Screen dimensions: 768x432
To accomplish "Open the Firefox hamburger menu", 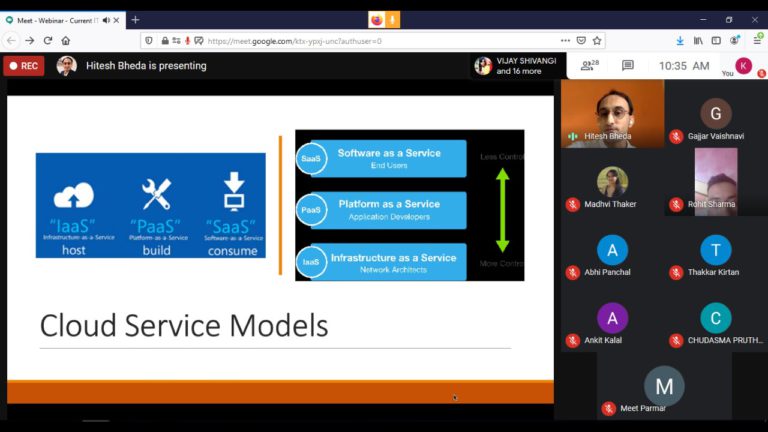I will pos(755,41).
